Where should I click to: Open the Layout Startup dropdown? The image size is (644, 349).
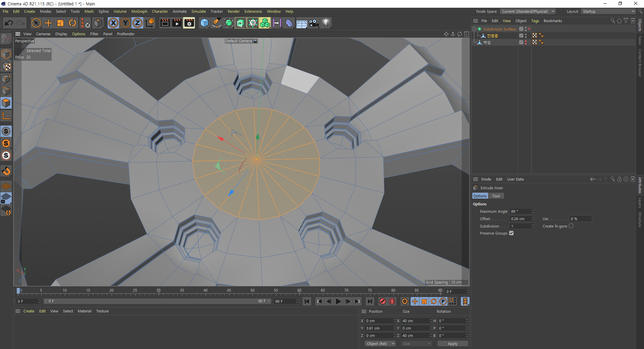coord(608,11)
